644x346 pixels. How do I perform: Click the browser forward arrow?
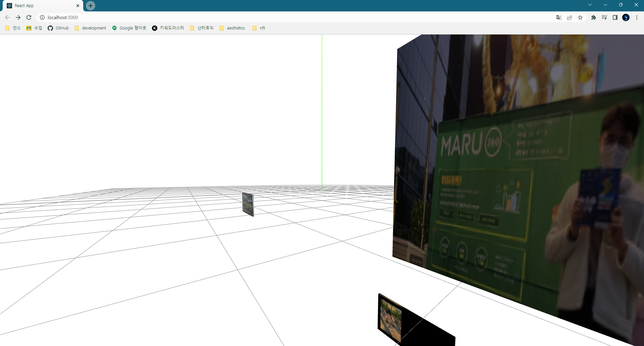pyautogui.click(x=18, y=17)
